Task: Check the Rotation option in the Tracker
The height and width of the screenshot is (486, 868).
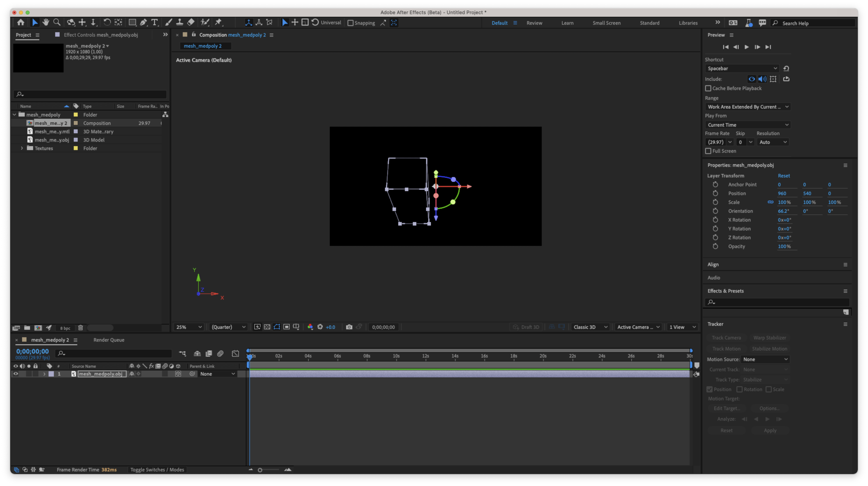Action: [740, 389]
